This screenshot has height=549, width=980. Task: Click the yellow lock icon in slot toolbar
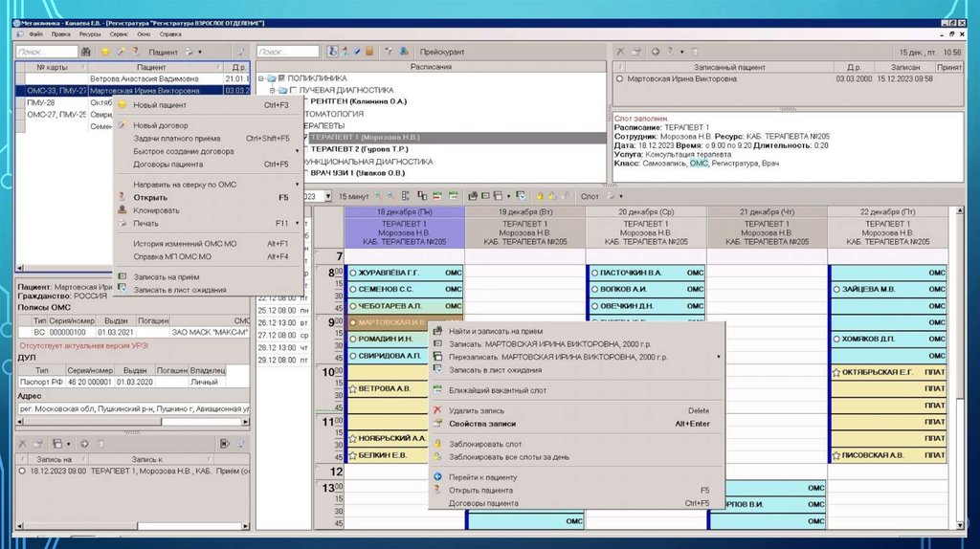[540, 196]
